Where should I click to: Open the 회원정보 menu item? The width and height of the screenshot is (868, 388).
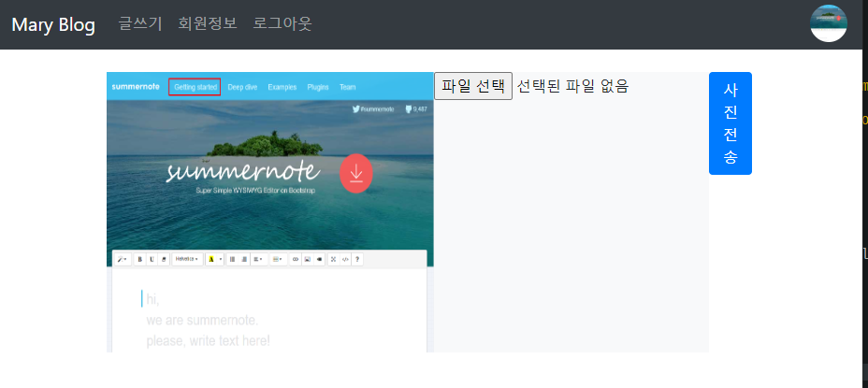(x=208, y=23)
